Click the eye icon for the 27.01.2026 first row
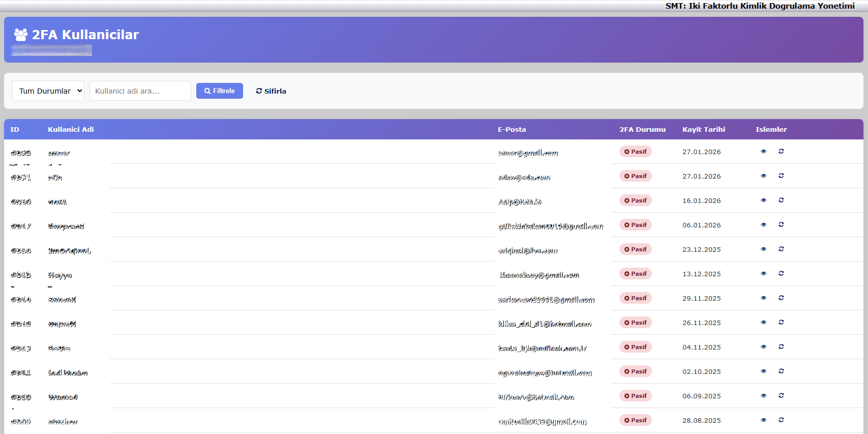The height and width of the screenshot is (434, 868). click(x=763, y=152)
